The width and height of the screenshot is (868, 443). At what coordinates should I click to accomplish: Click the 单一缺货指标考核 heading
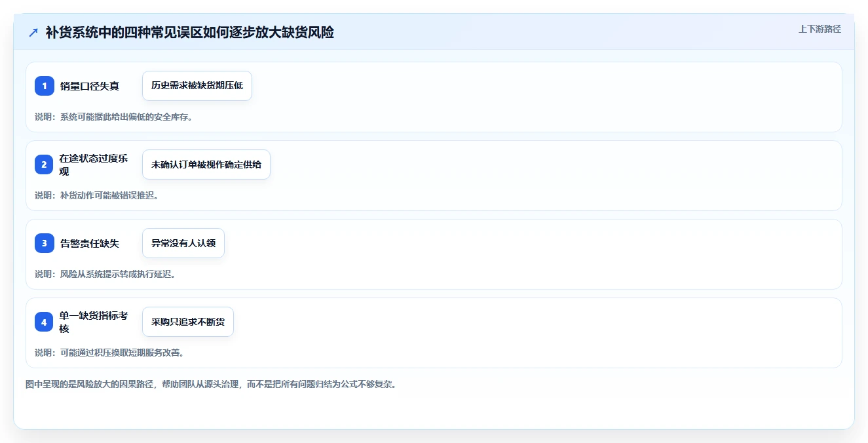click(x=94, y=322)
